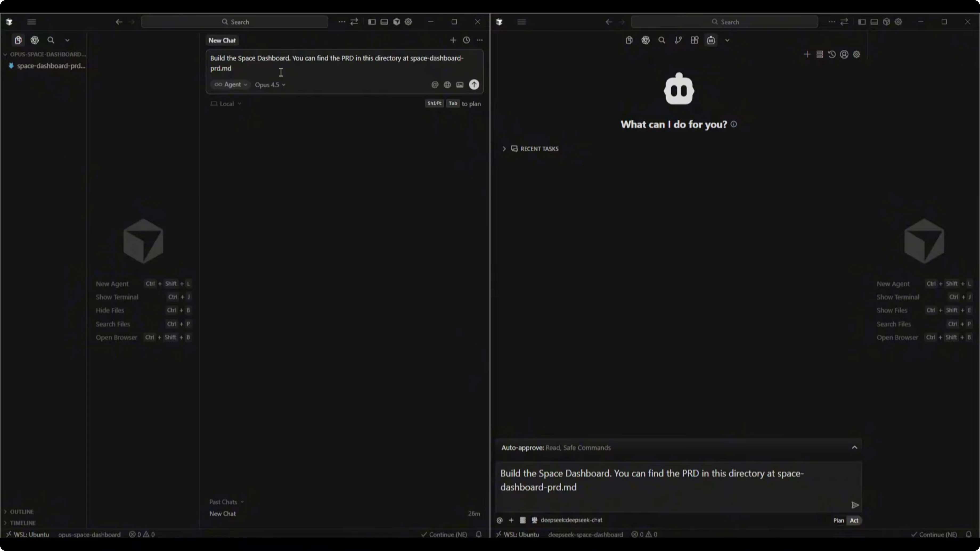980x551 pixels.
Task: Open the Cline robot icon in right toolbar
Action: click(x=711, y=40)
